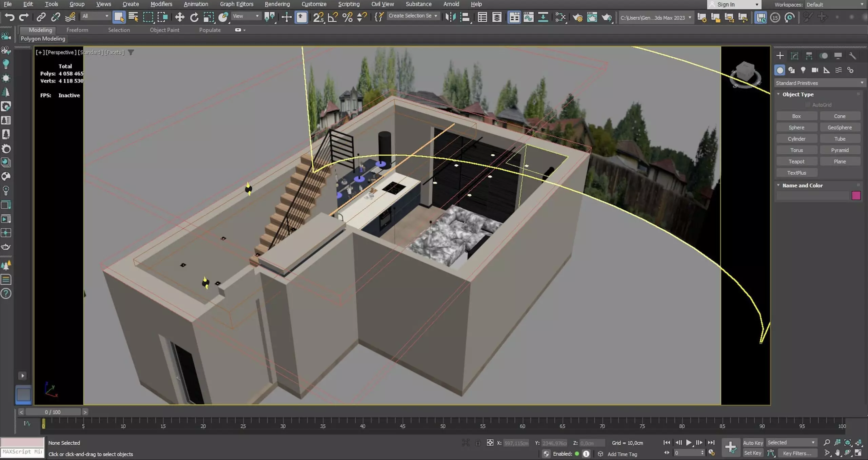Select the Move tool in toolbar
Viewport: 868px width, 460px height.
point(179,17)
